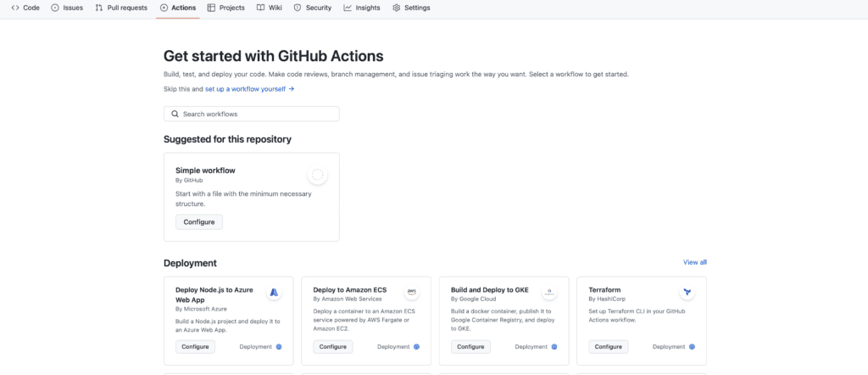Click the Suggested for this repository heading
Viewport: 868px width, 375px height.
point(227,140)
